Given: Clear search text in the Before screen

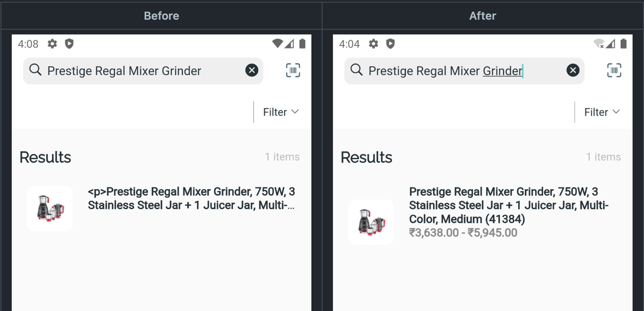Looking at the screenshot, I should pos(252,71).
